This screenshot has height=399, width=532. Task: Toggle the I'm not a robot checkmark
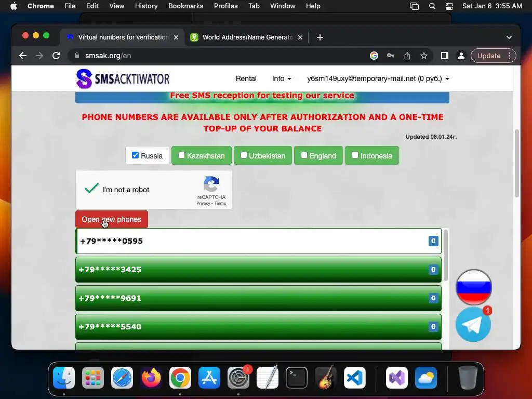(x=91, y=188)
